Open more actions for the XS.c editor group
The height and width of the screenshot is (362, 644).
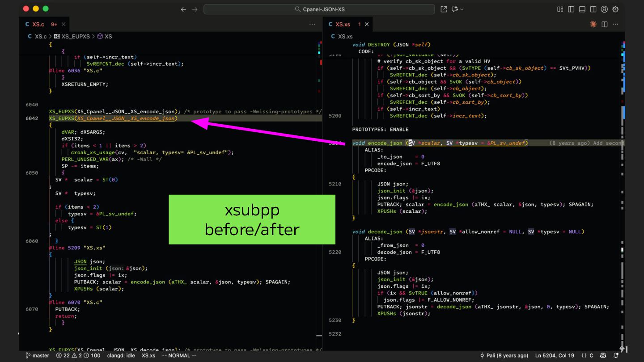click(x=312, y=24)
